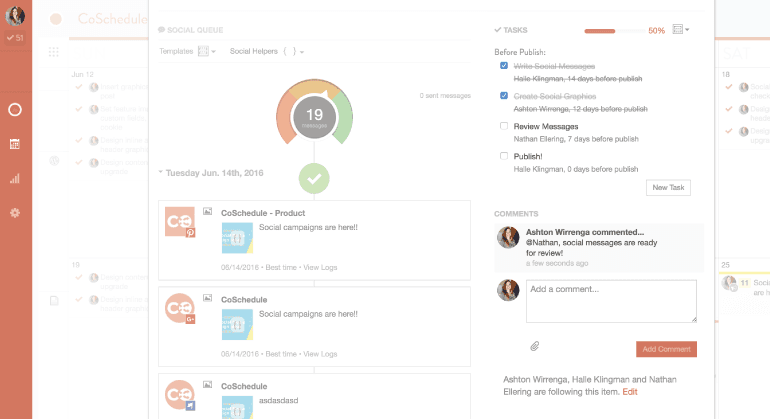Expand the Social Helpers dropdown

click(x=266, y=51)
